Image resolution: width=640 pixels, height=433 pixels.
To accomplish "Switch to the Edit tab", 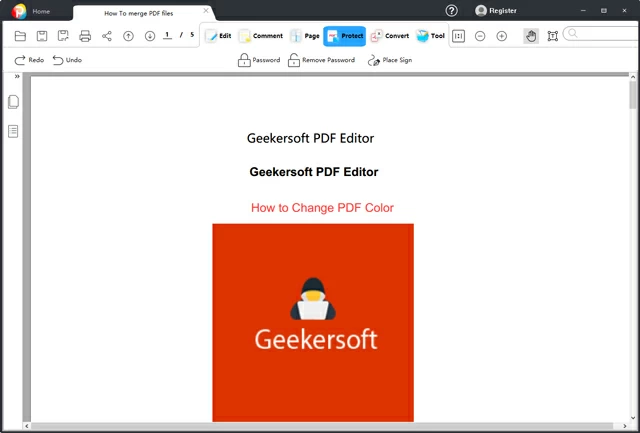I will pyautogui.click(x=218, y=36).
